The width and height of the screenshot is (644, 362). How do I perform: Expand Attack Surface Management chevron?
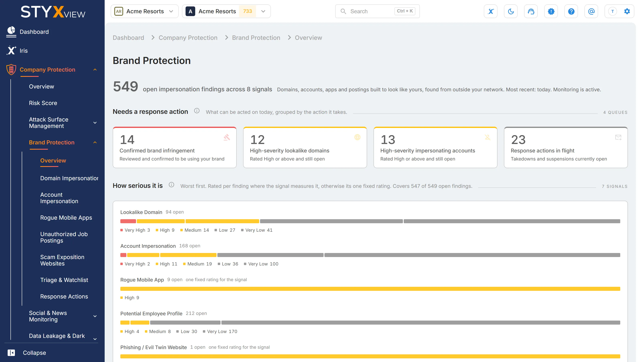tap(95, 123)
